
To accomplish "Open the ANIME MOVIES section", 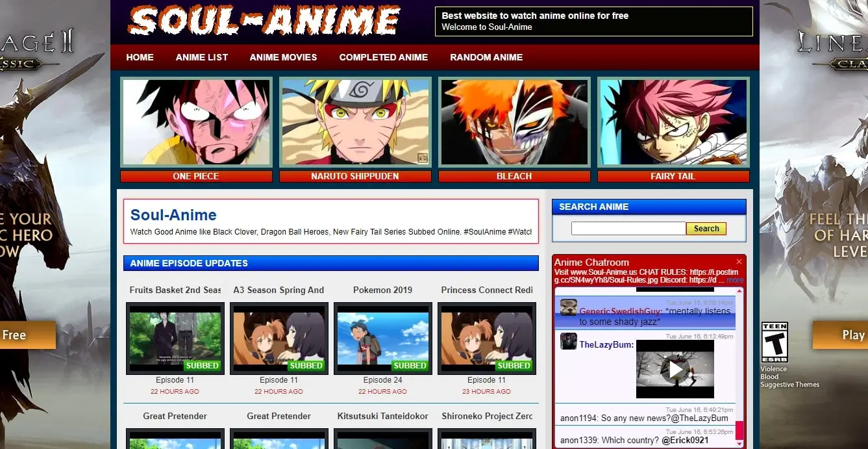I will pyautogui.click(x=284, y=57).
